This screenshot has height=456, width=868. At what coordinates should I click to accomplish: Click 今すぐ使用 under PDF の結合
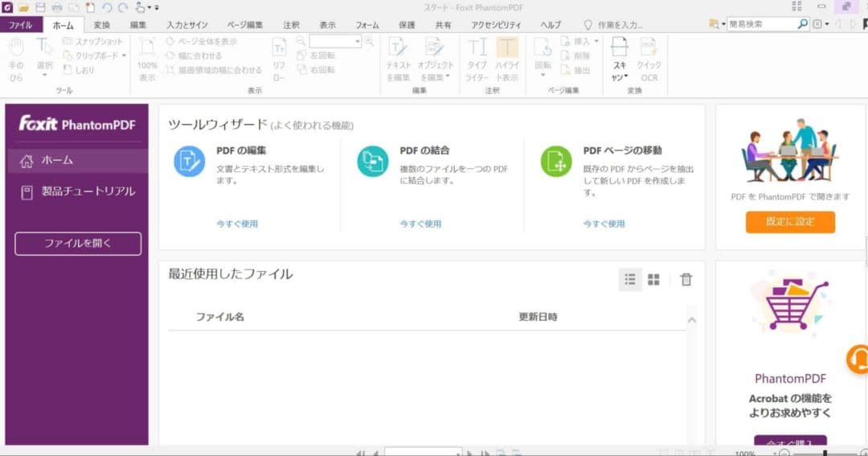(x=420, y=224)
